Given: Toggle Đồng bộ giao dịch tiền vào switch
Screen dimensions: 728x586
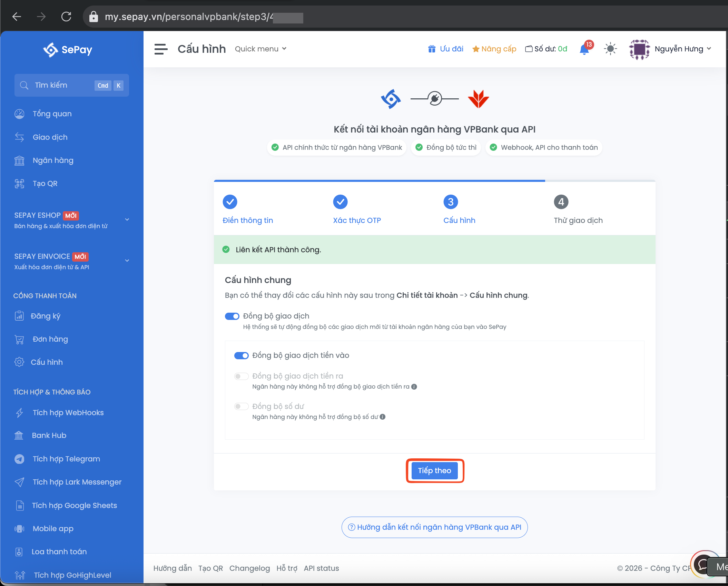Looking at the screenshot, I should pos(241,356).
